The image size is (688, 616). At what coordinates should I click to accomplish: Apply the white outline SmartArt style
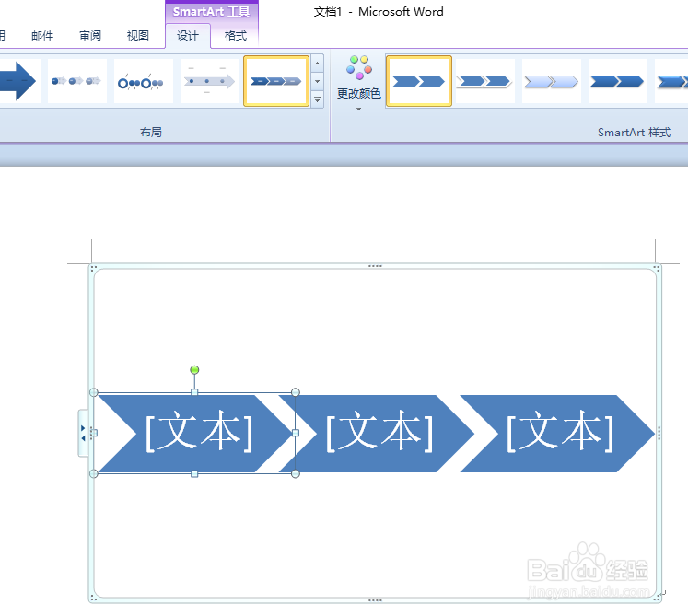click(484, 81)
